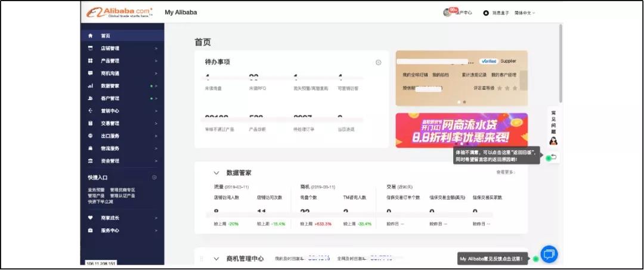The height and width of the screenshot is (270, 644).
Task: Expand the 资金管理 sidebar menu
Action: (x=156, y=161)
